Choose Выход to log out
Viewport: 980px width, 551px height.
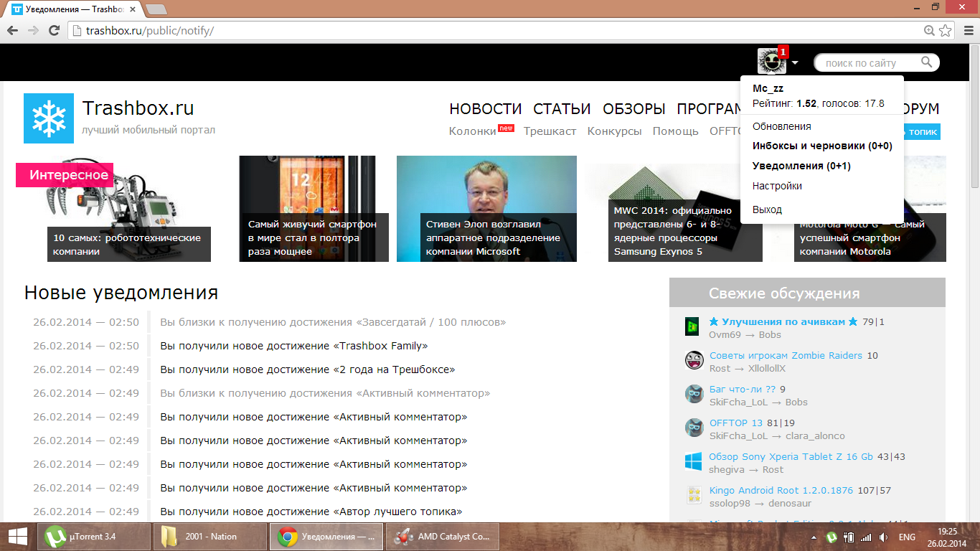767,209
